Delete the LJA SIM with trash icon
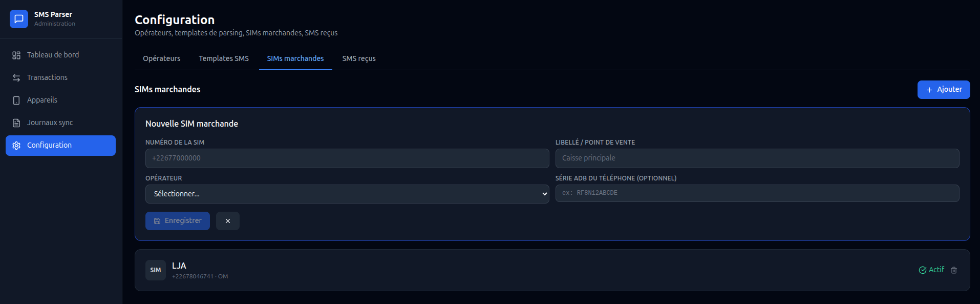Screen dimensions: 980x304 coord(954,270)
